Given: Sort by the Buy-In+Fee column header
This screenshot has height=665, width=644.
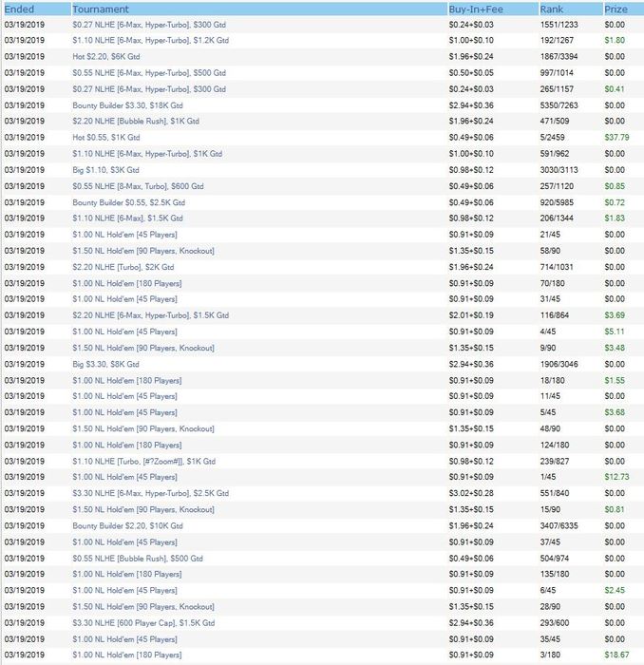Looking at the screenshot, I should 493,9.
